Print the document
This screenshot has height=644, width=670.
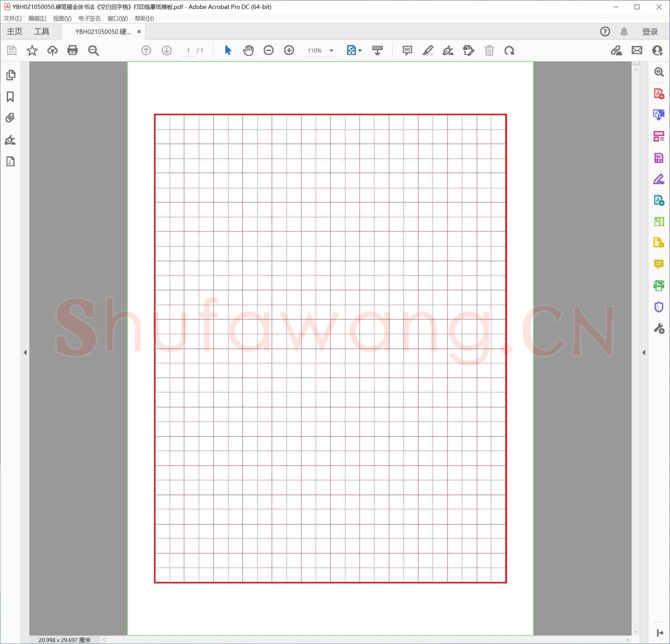coord(73,50)
